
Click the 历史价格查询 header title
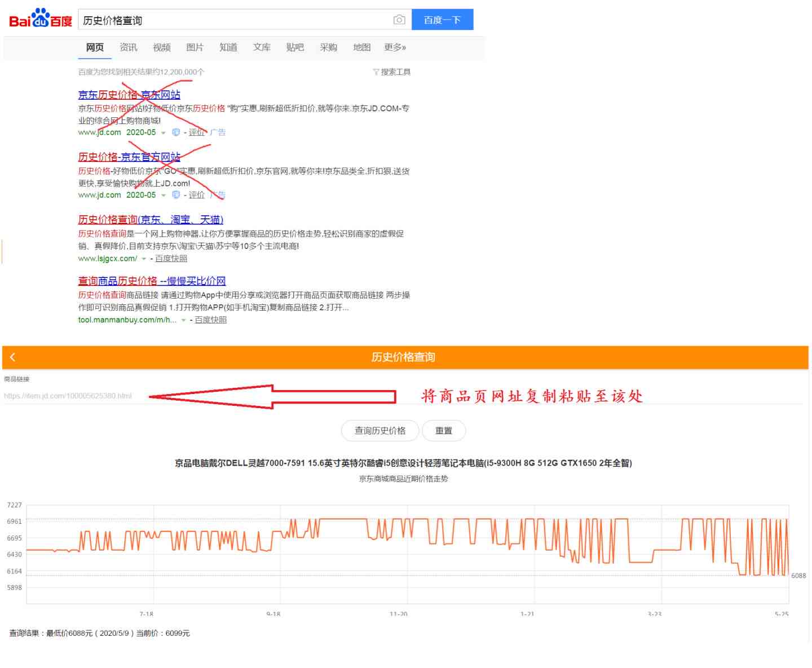(x=403, y=357)
